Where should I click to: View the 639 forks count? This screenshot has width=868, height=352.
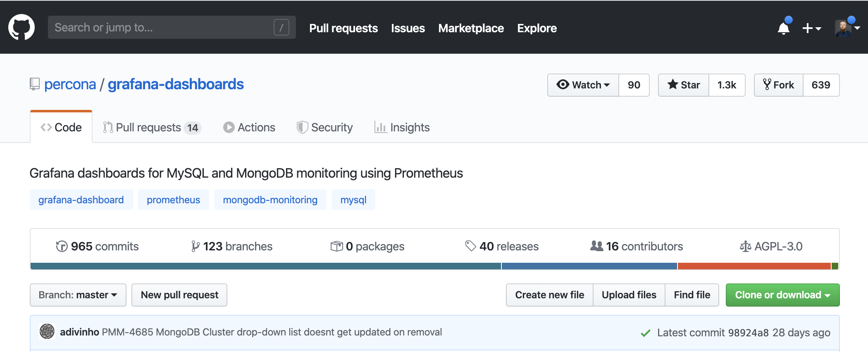(x=821, y=85)
